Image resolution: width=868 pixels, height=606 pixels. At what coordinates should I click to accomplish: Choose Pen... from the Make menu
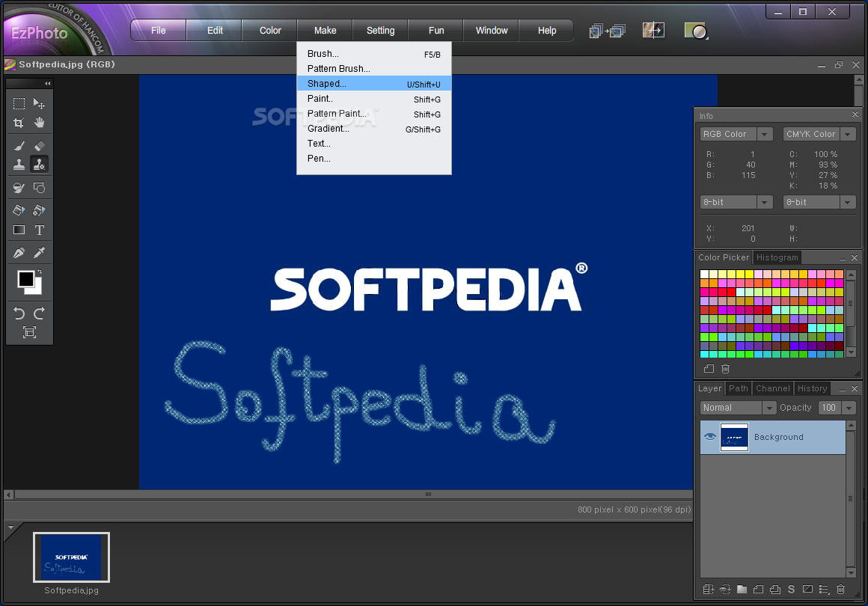374,159
